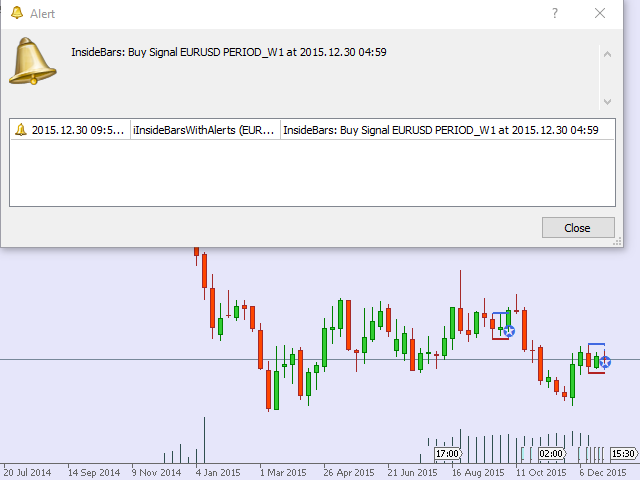Click the 9 Nov 2014 date label
This screenshot has width=640, height=480.
coord(156,473)
